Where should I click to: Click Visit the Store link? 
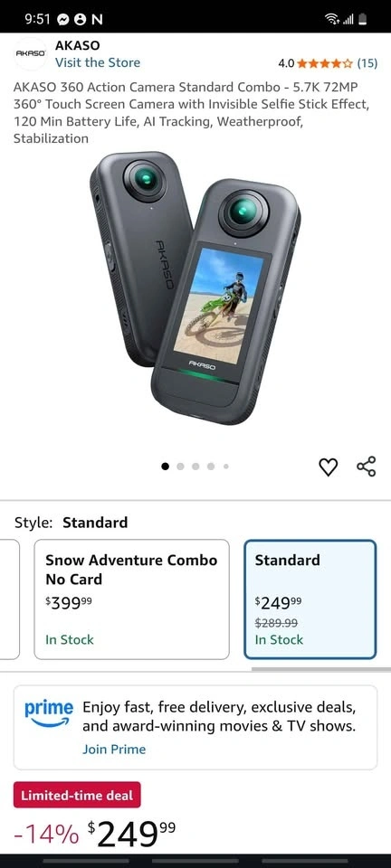pos(98,62)
